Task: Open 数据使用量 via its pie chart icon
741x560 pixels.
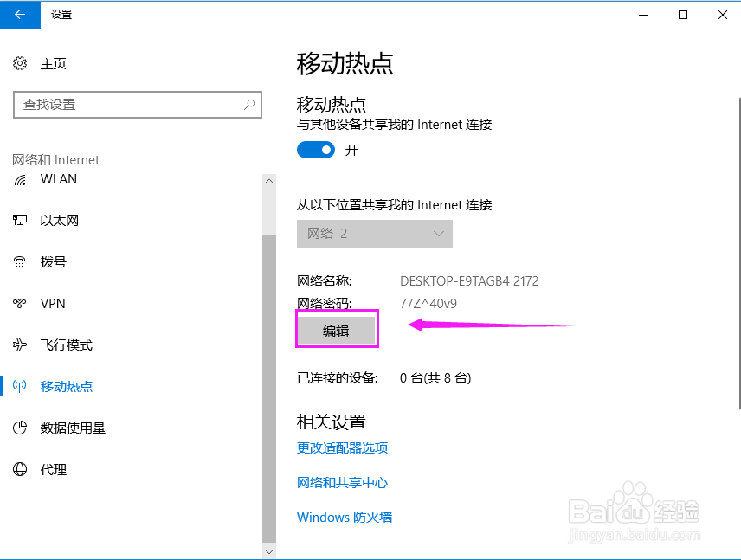Action: (19, 428)
